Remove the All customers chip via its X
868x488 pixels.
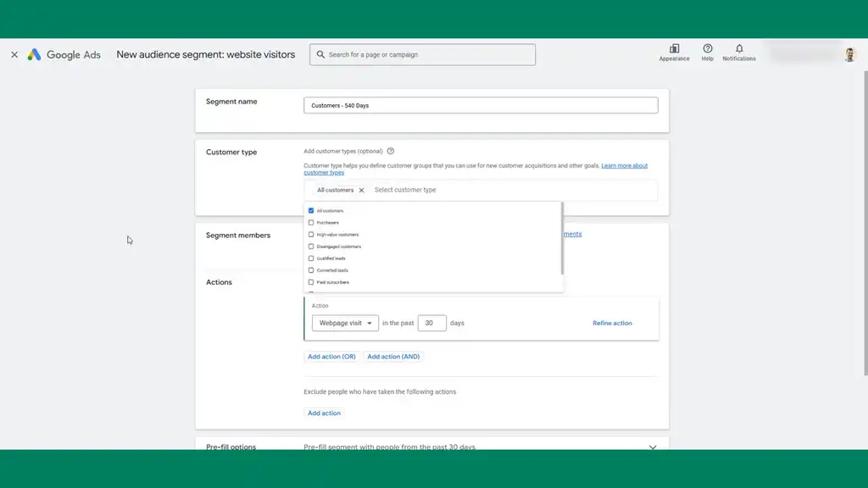pos(361,190)
